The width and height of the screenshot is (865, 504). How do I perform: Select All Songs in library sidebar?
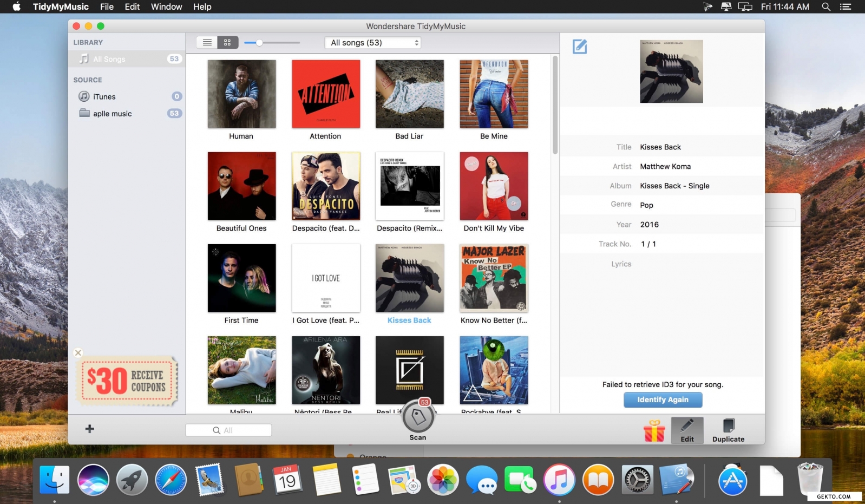(x=127, y=58)
